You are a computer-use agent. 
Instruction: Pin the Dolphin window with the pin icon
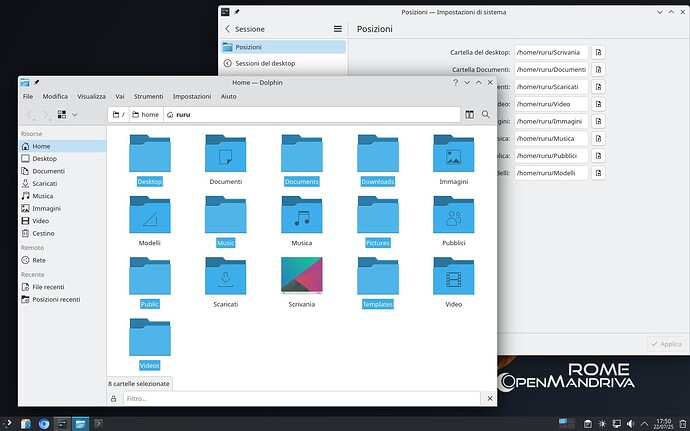37,83
